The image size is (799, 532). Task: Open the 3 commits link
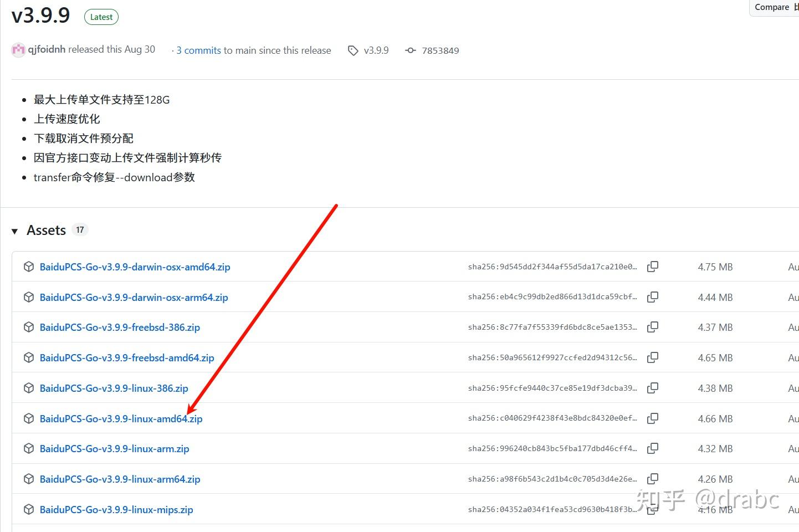[198, 50]
